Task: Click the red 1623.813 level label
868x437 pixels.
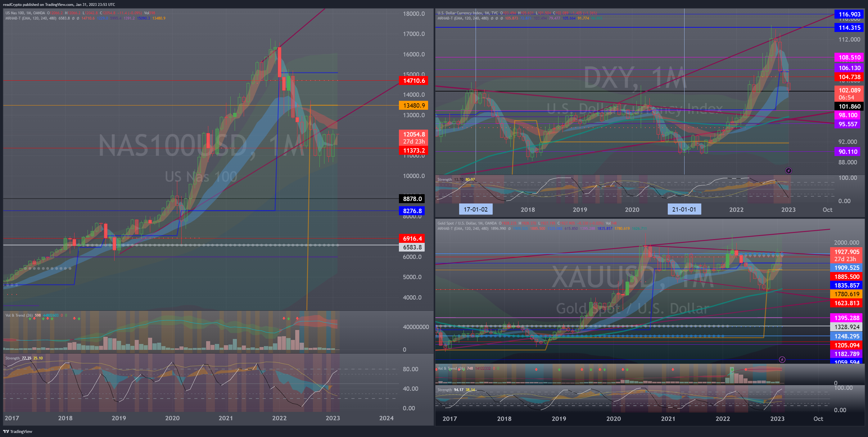Action: coord(846,303)
